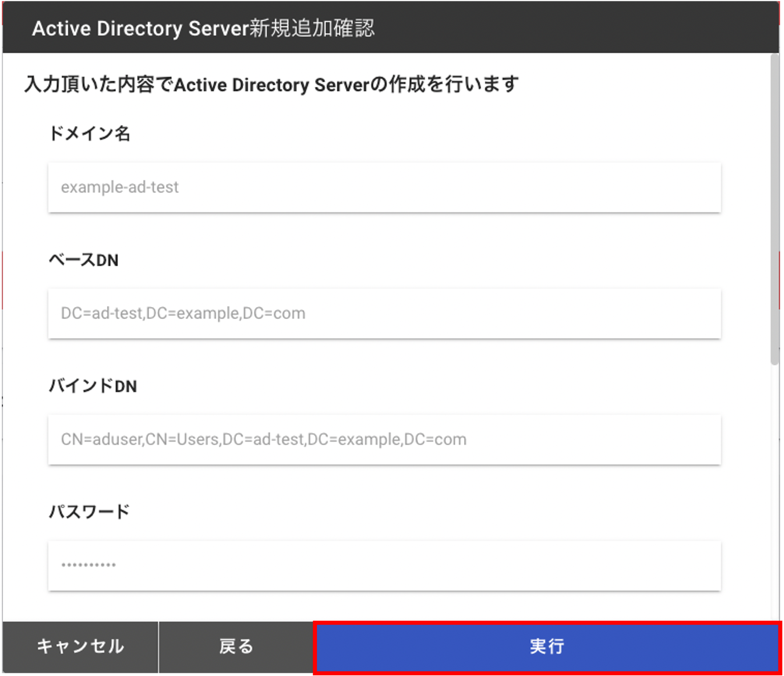Click the 戻る button
The height and width of the screenshot is (676, 784).
click(x=236, y=647)
